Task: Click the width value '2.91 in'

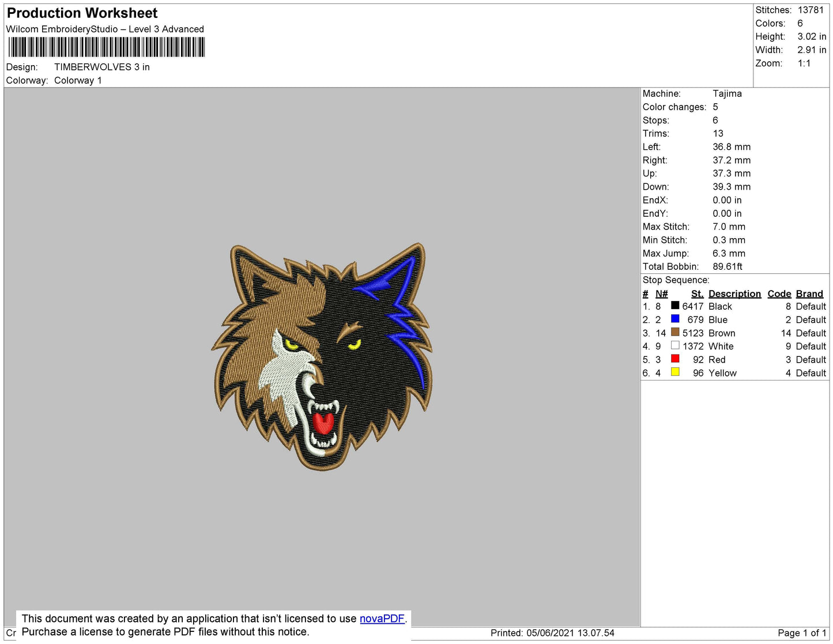Action: 812,50
